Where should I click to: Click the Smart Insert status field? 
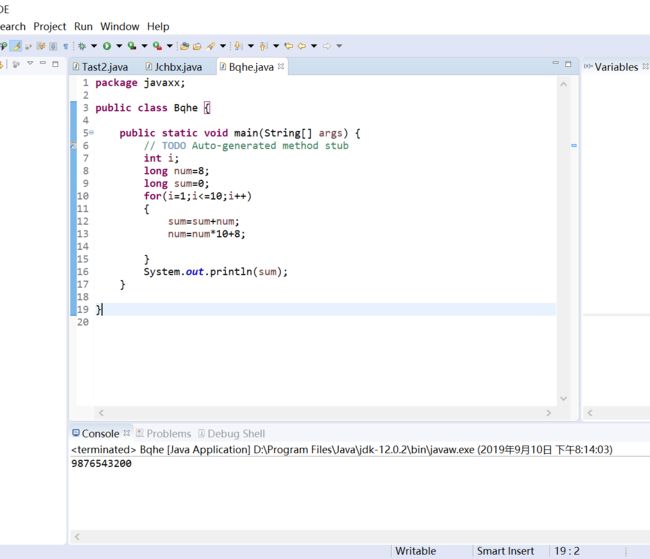tap(505, 551)
